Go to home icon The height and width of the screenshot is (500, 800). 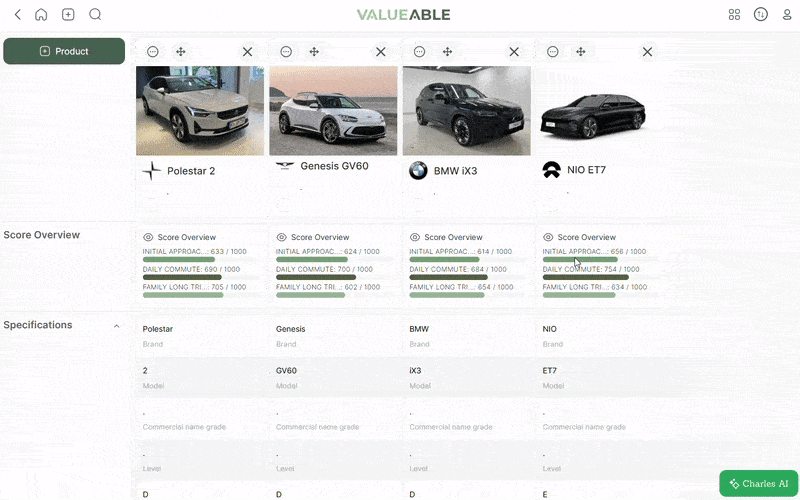click(x=41, y=15)
